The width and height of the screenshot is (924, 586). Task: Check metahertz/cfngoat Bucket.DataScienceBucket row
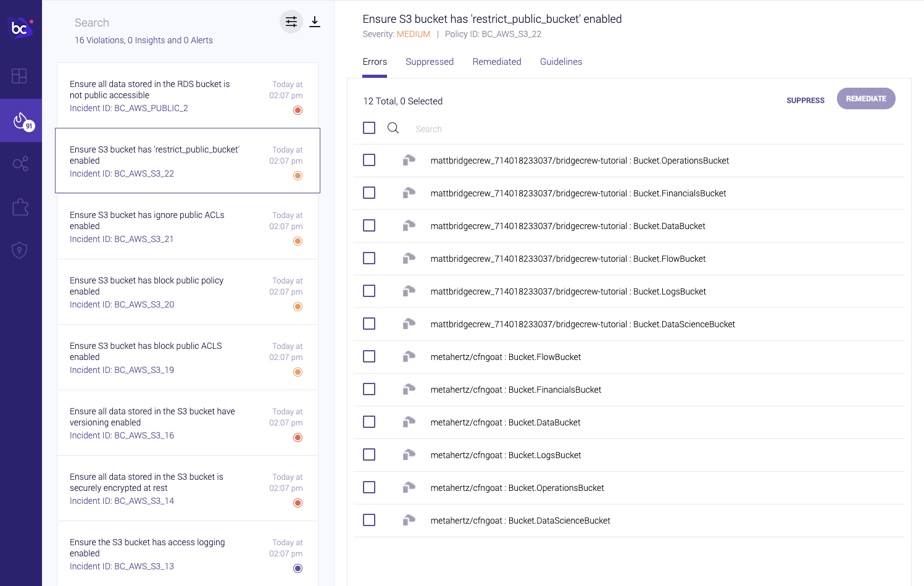tap(369, 520)
